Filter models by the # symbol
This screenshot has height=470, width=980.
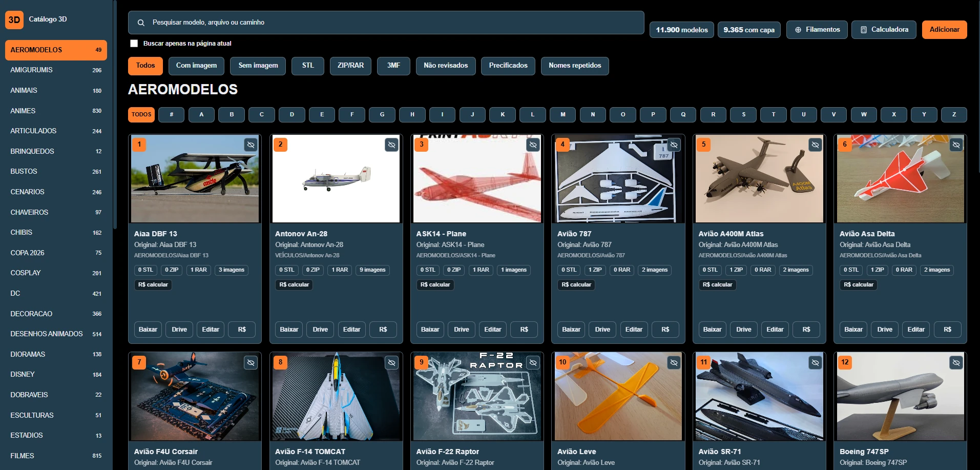(x=171, y=115)
